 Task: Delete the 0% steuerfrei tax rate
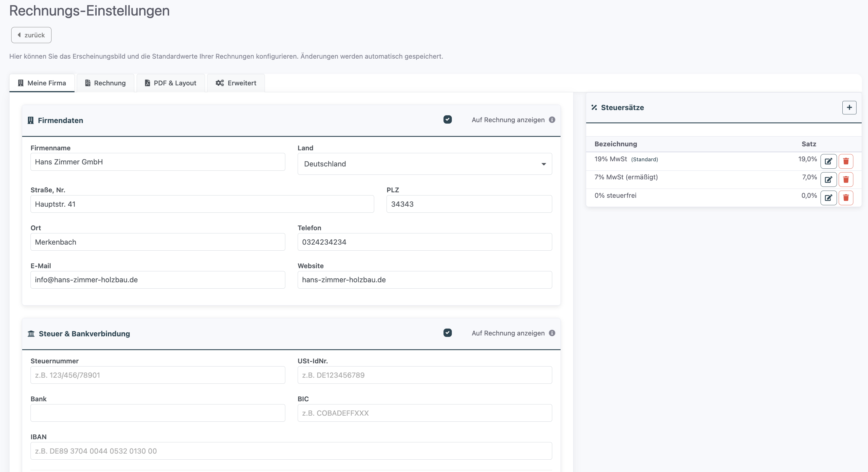click(x=846, y=197)
